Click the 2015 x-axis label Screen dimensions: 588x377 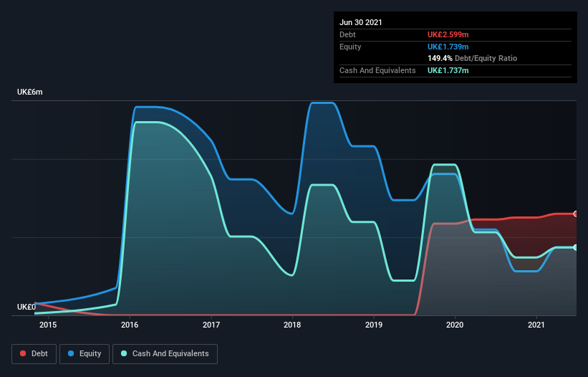pyautogui.click(x=48, y=325)
